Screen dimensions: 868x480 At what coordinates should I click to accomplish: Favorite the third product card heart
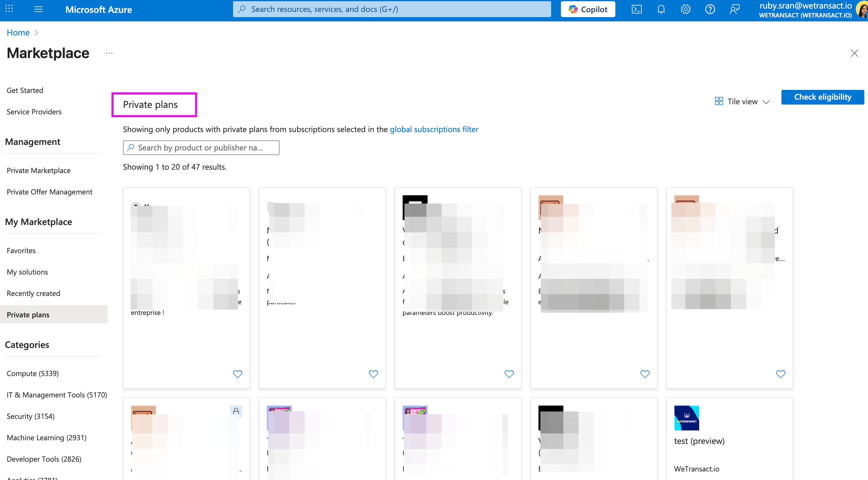coord(509,374)
